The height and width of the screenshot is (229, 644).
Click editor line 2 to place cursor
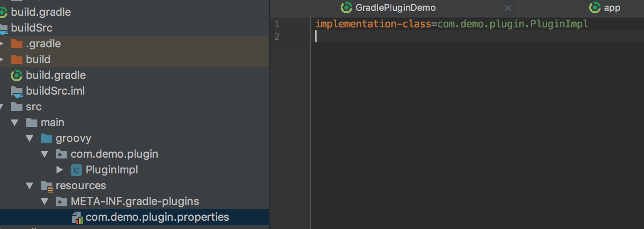pos(415,37)
